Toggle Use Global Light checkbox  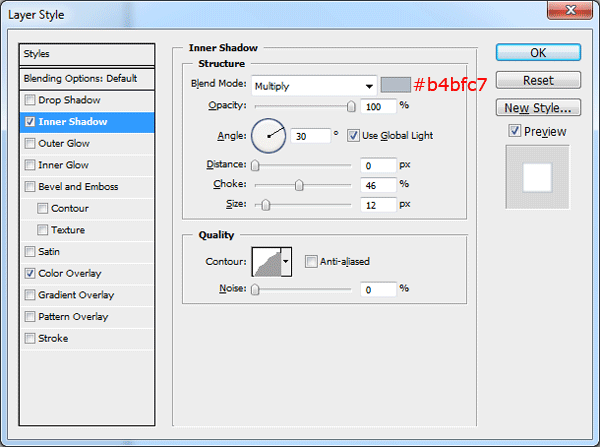[x=353, y=135]
